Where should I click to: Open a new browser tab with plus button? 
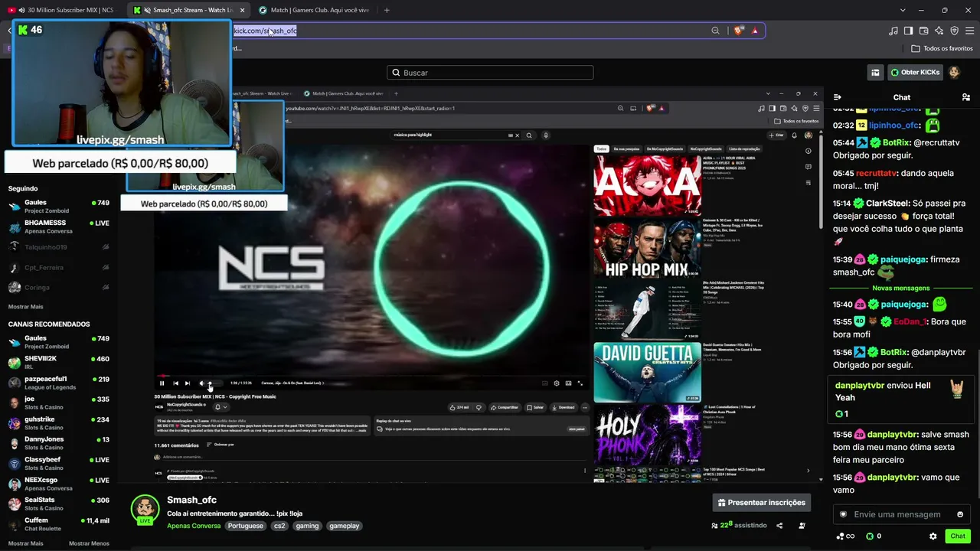tap(387, 10)
